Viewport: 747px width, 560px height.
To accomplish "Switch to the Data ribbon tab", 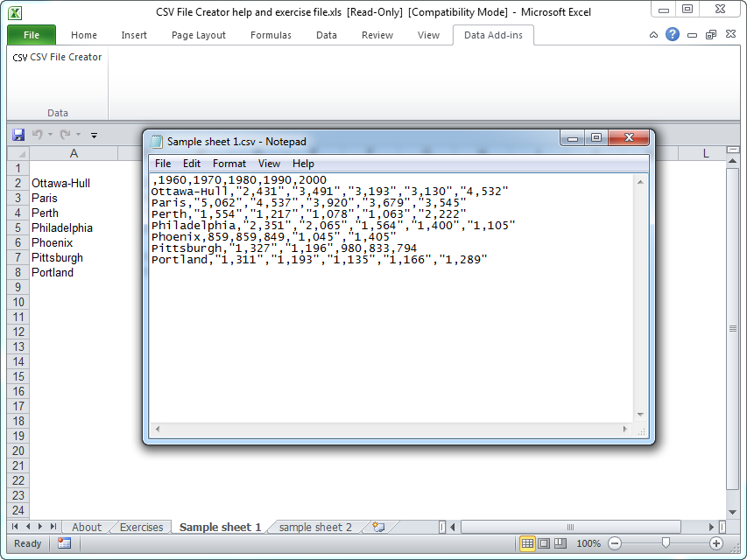I will coord(327,35).
